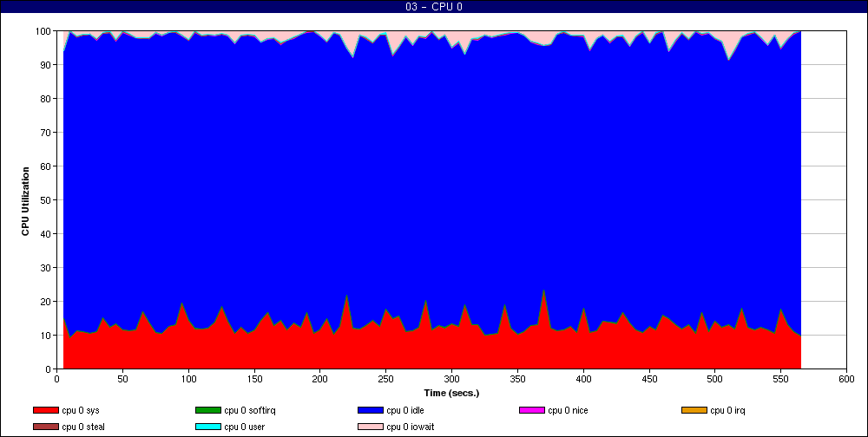Image resolution: width=868 pixels, height=437 pixels.
Task: Click the pink cpu 0 iowait legend swatch
Action: (x=371, y=427)
